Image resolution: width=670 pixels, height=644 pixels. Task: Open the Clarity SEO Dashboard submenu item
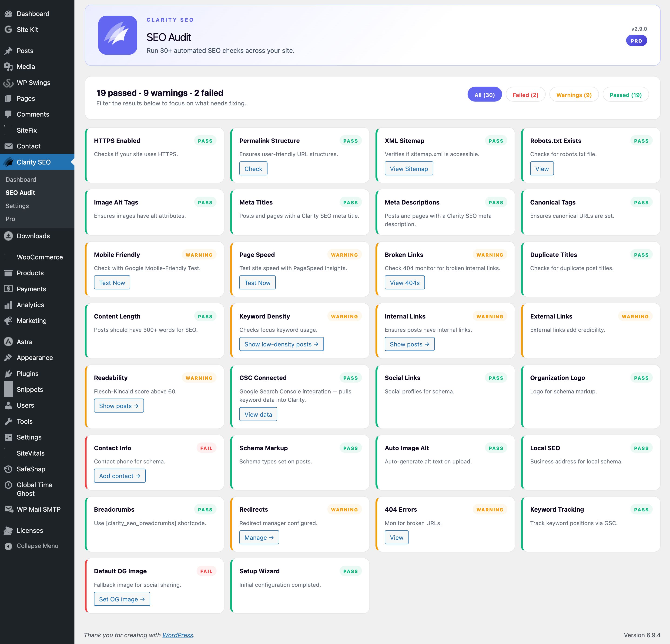[x=21, y=179]
